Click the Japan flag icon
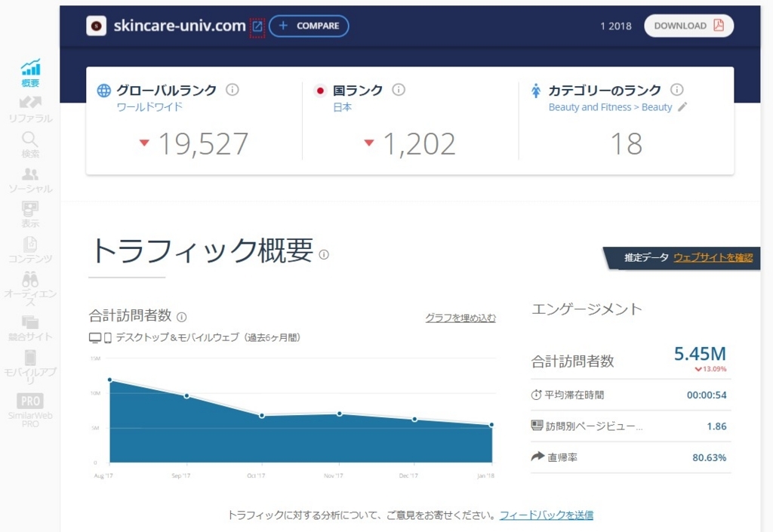The image size is (773, 532). tap(320, 91)
